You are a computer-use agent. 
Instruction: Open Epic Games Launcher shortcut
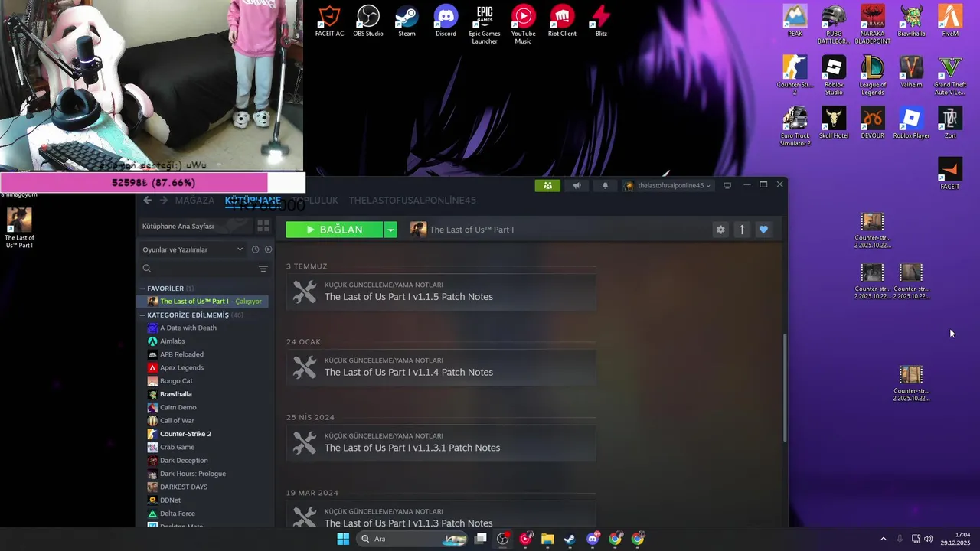pyautogui.click(x=485, y=24)
